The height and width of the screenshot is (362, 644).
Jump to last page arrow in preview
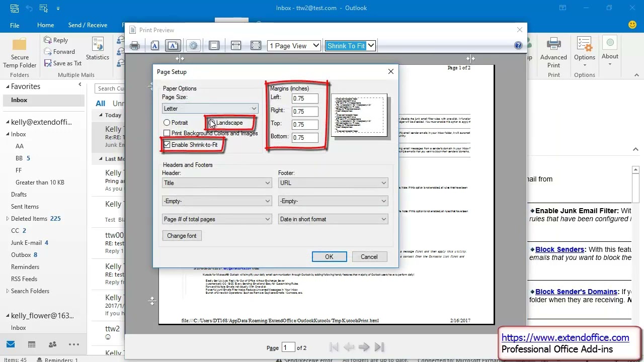(x=380, y=347)
